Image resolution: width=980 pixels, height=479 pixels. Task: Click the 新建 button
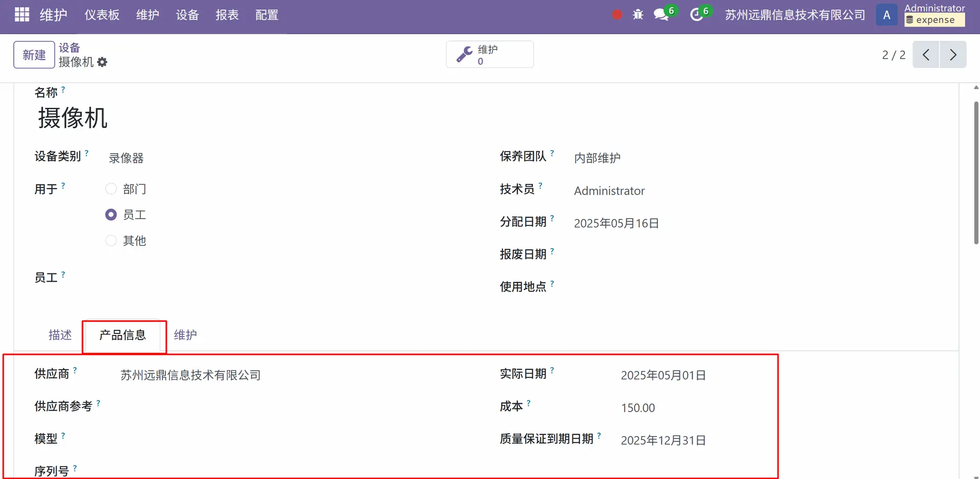[34, 55]
